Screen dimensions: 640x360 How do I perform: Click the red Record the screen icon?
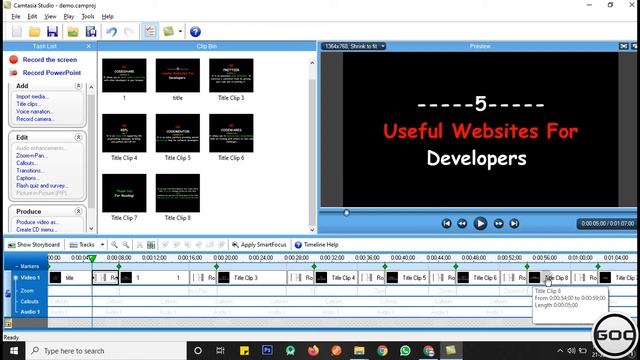pyautogui.click(x=13, y=60)
